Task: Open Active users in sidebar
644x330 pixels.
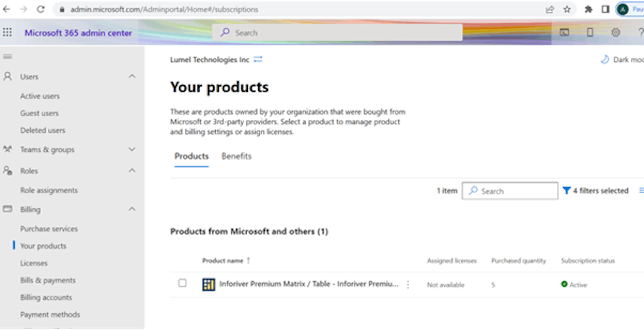Action: click(x=40, y=96)
